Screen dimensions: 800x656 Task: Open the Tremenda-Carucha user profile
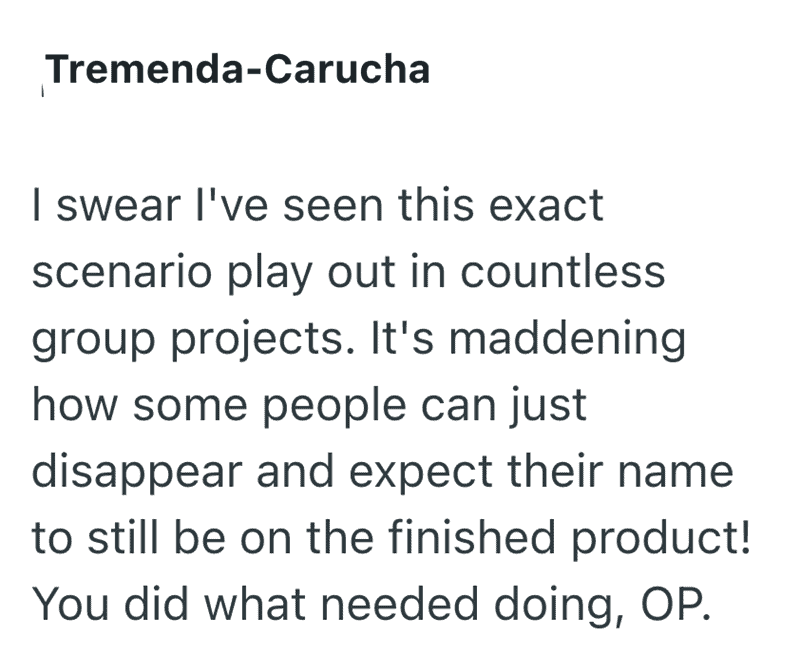(238, 69)
